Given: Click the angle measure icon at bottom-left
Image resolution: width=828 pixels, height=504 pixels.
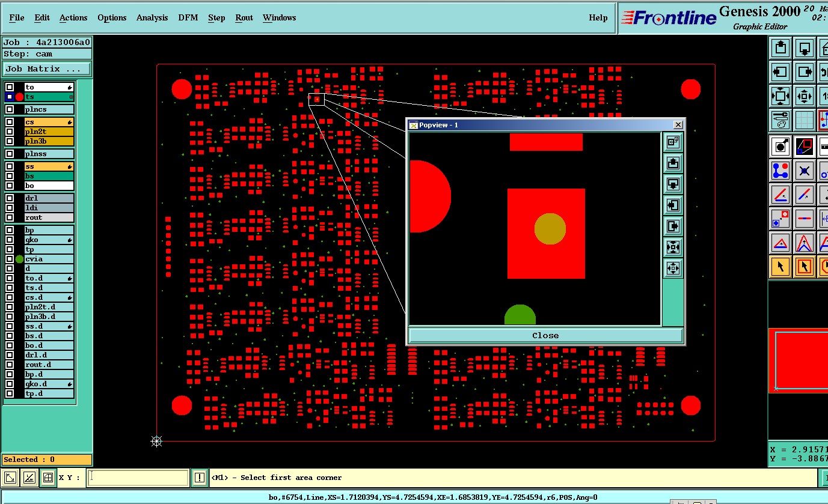Looking at the screenshot, I should tap(29, 478).
